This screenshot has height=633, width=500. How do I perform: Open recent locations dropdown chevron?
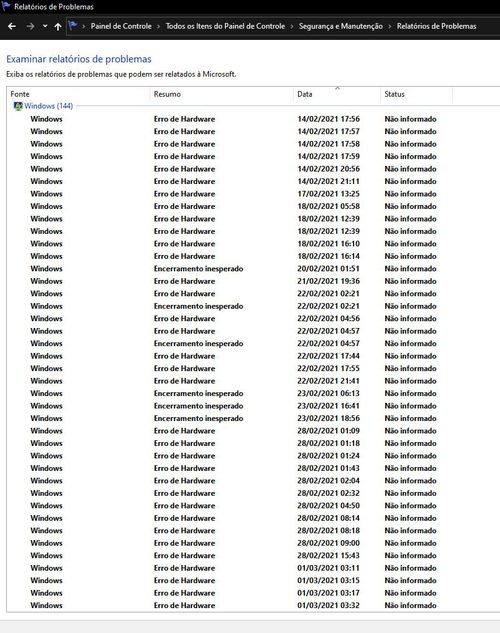coord(45,26)
